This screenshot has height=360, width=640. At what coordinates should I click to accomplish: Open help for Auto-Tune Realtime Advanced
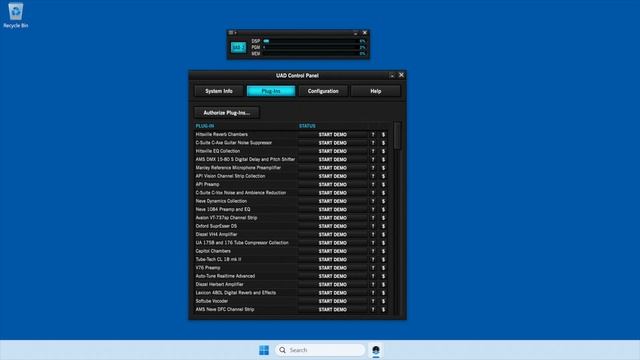[x=373, y=276]
